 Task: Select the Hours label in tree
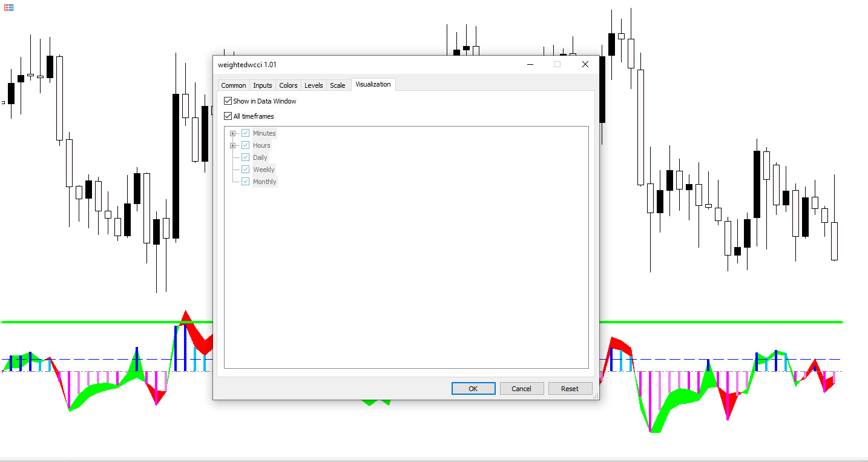pyautogui.click(x=261, y=145)
